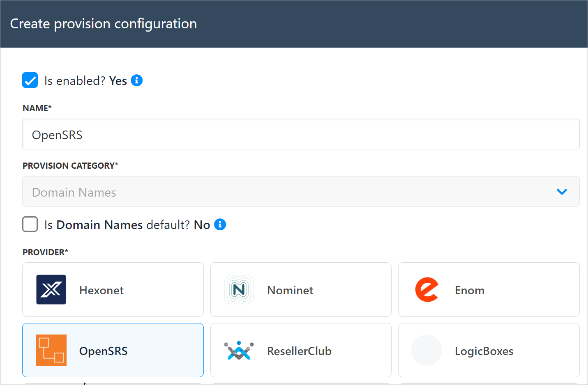Choose the LogicBoxes provider card
The width and height of the screenshot is (588, 385).
point(489,350)
